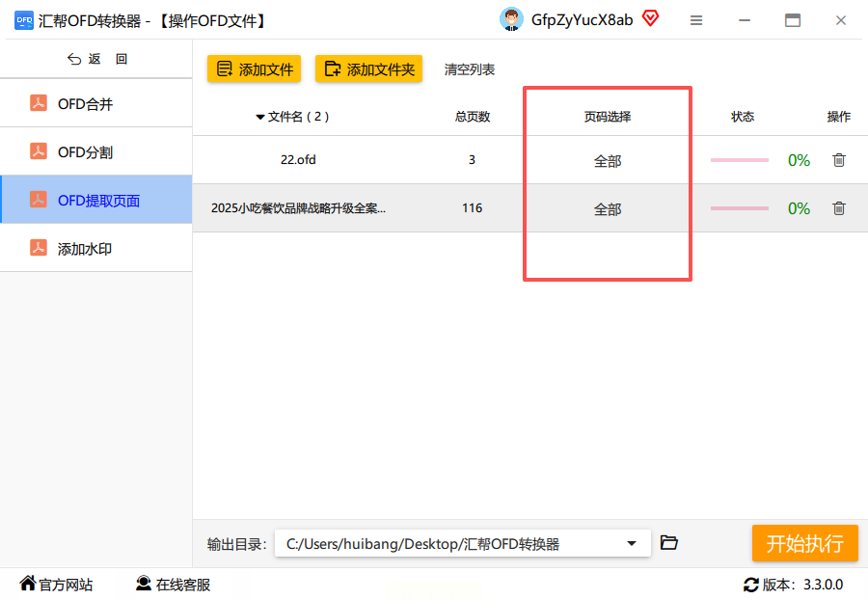
Task: Remove the 2025小吃餐饮 file via trash icon
Action: [x=839, y=208]
